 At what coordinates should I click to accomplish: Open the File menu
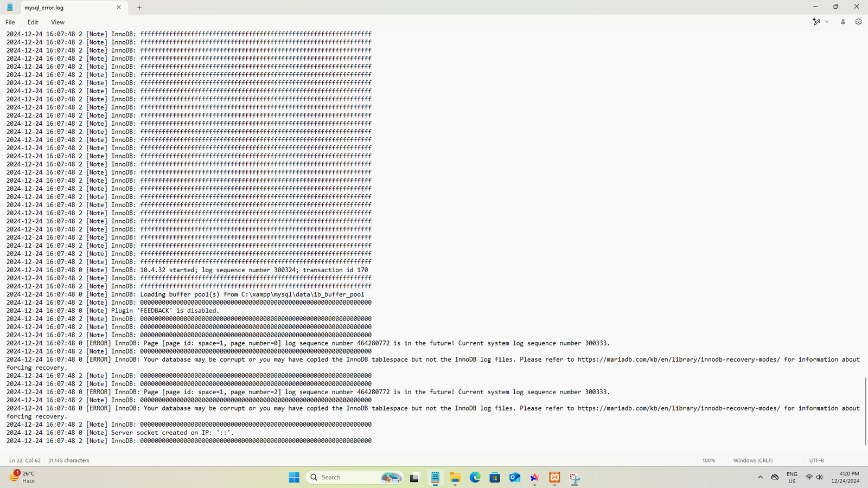(10, 22)
